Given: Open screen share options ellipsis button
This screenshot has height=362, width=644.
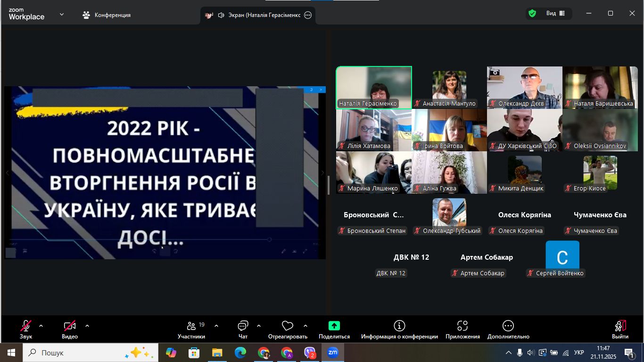Looking at the screenshot, I should tap(308, 15).
